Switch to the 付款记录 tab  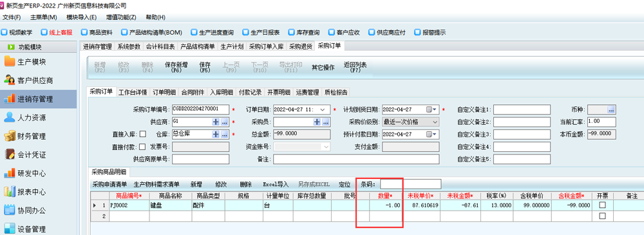pos(250,92)
